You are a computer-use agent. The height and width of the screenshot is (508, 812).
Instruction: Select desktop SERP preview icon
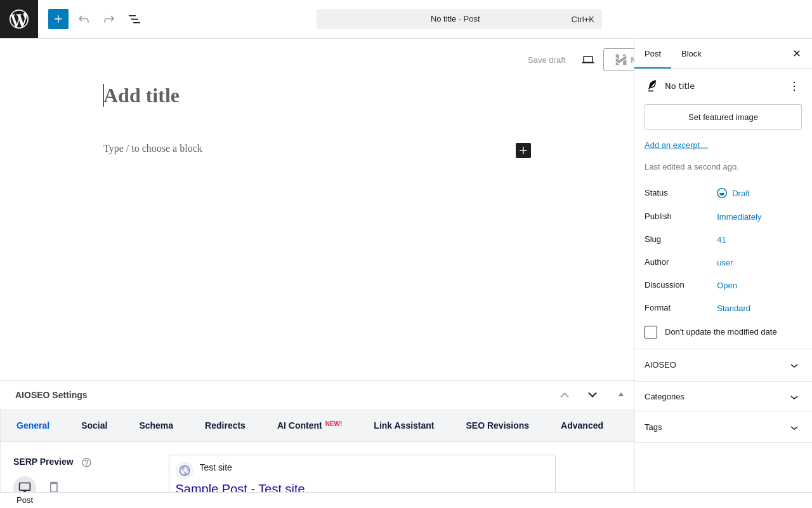pyautogui.click(x=25, y=487)
